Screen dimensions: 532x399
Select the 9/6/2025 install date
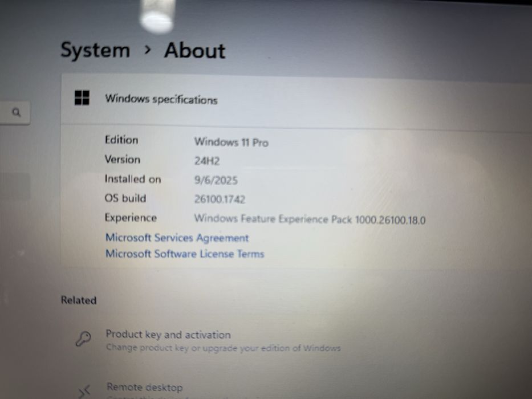coord(216,180)
